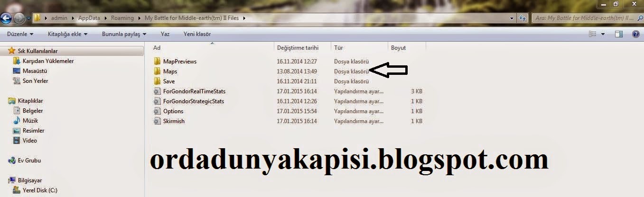644x197 pixels.
Task: Click the Video filmstrip icon
Action: click(x=17, y=141)
